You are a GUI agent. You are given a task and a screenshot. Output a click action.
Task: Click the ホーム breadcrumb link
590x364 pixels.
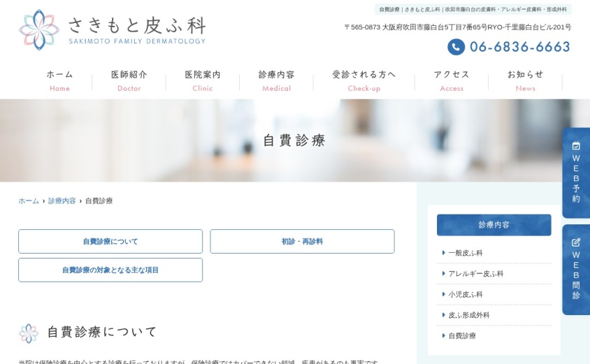[x=29, y=201]
